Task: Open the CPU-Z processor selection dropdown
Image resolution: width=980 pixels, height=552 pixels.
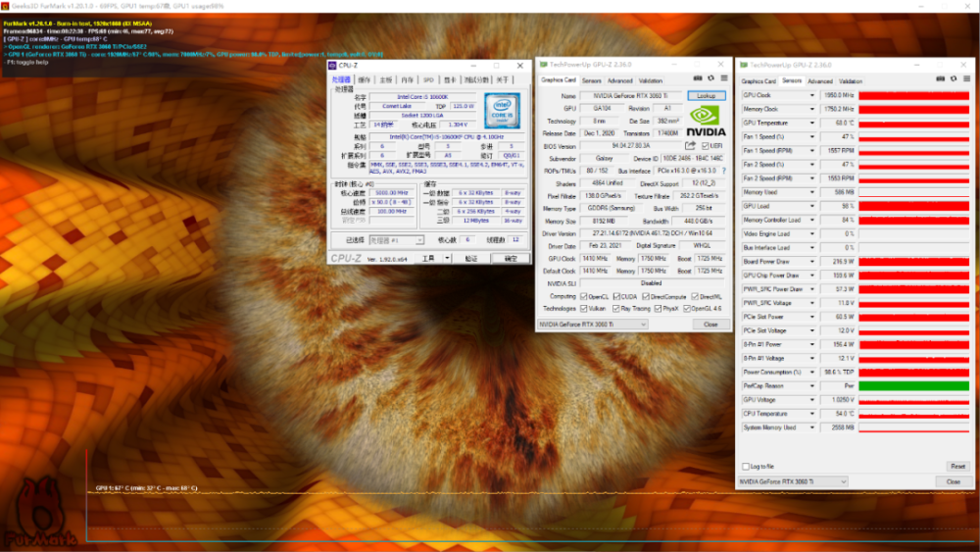Action: click(x=396, y=240)
